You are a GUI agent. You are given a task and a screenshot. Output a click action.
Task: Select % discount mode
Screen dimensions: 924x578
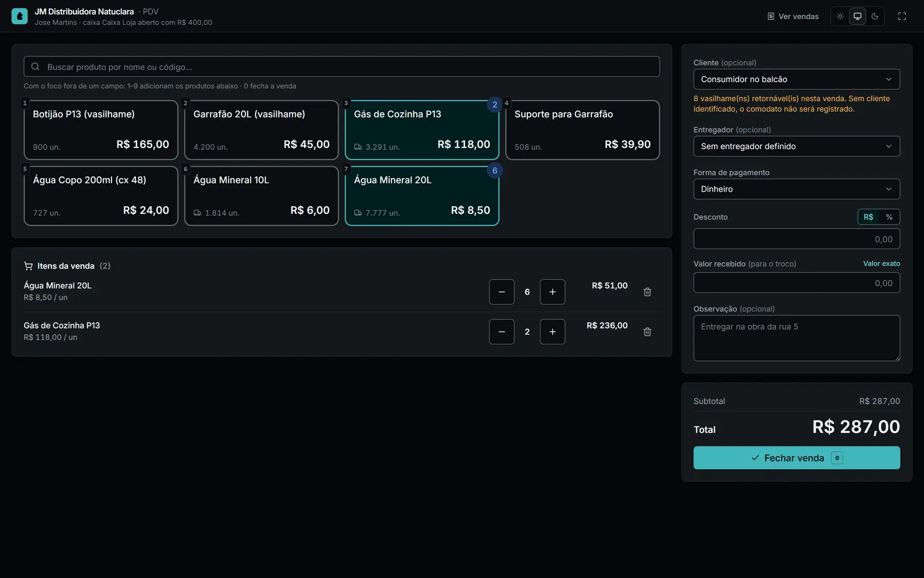889,217
